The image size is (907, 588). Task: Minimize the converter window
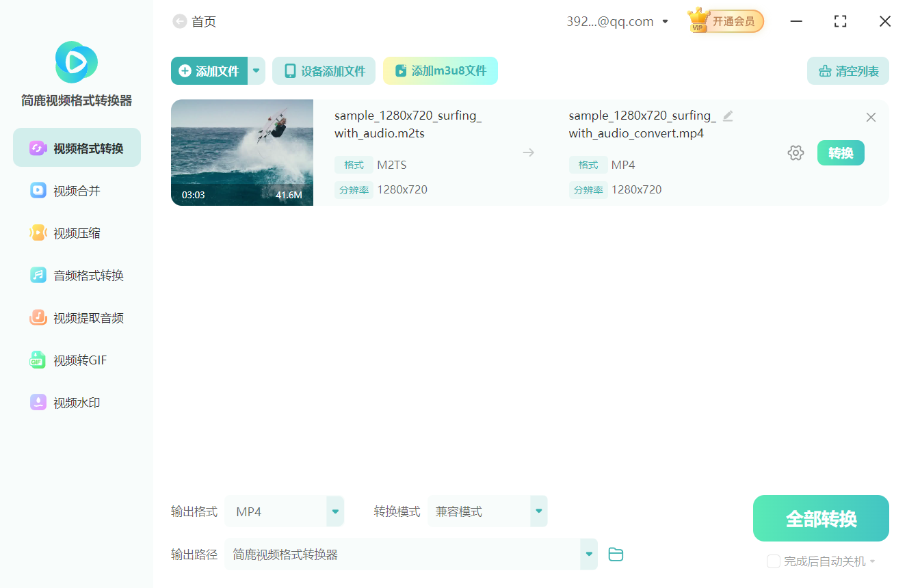[796, 22]
